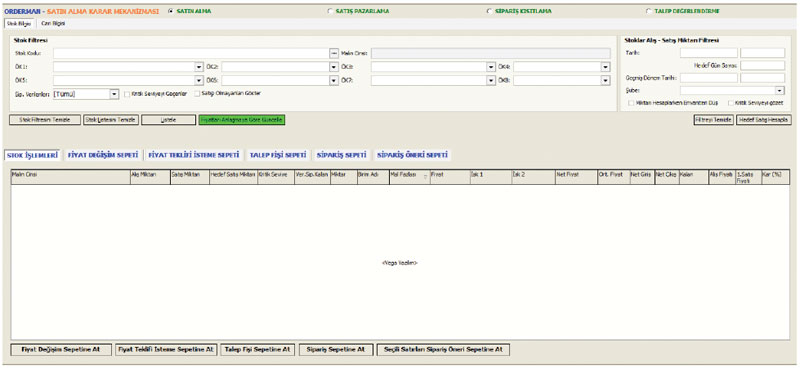
Task: Expand the Şube dropdown
Action: (x=780, y=90)
